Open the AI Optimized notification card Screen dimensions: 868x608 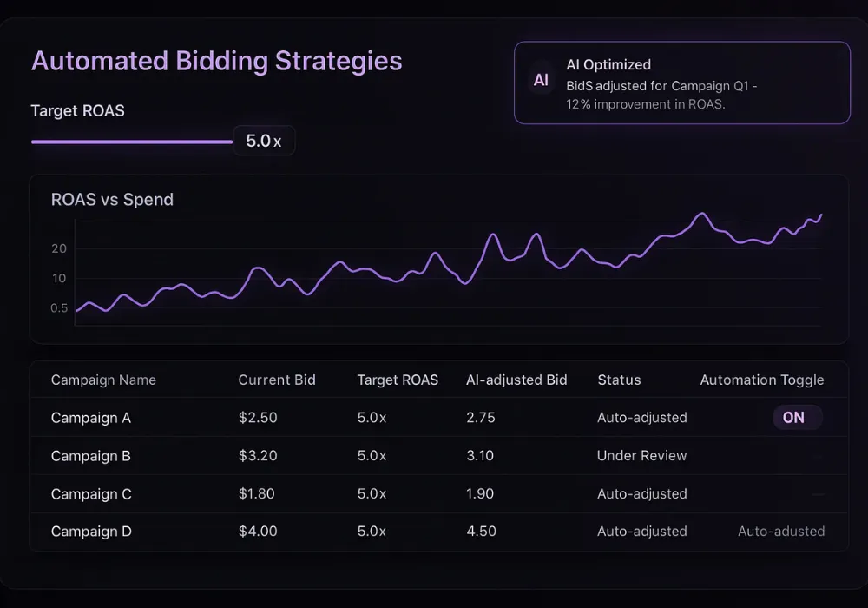pos(681,83)
